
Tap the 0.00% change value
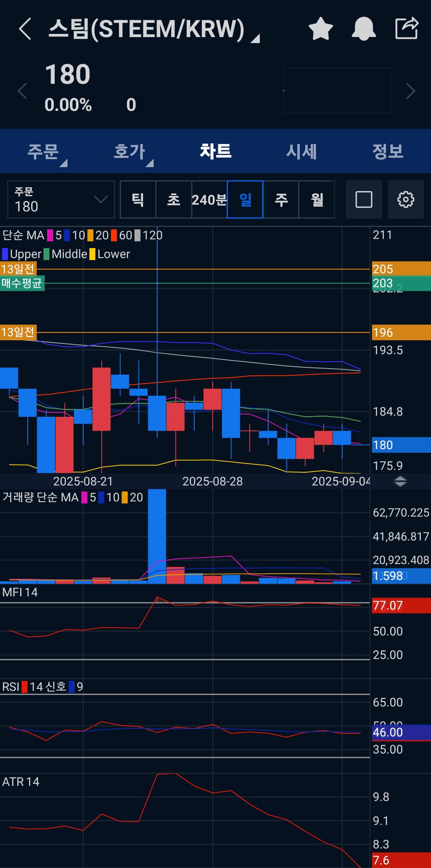pos(68,105)
